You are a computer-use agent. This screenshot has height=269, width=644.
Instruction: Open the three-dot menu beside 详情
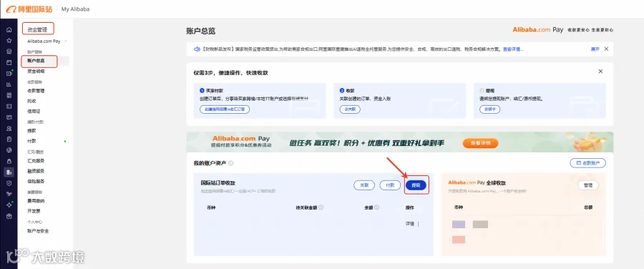[419, 224]
